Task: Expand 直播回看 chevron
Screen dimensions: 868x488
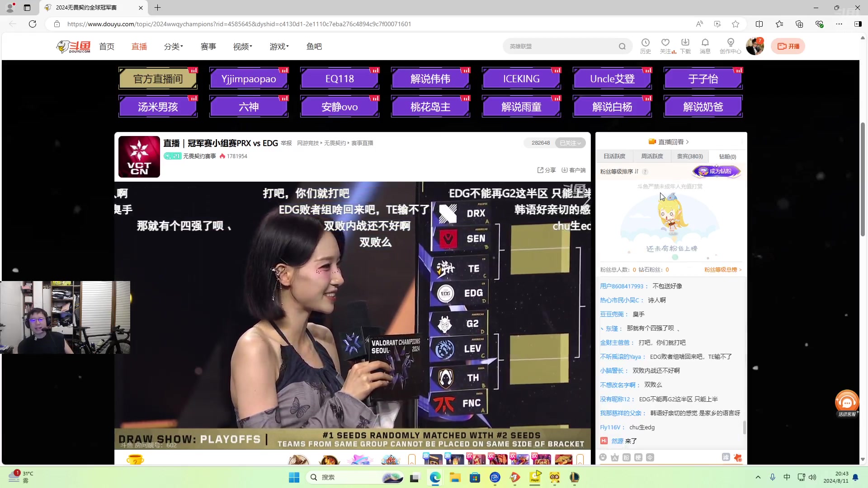Action: [687, 142]
